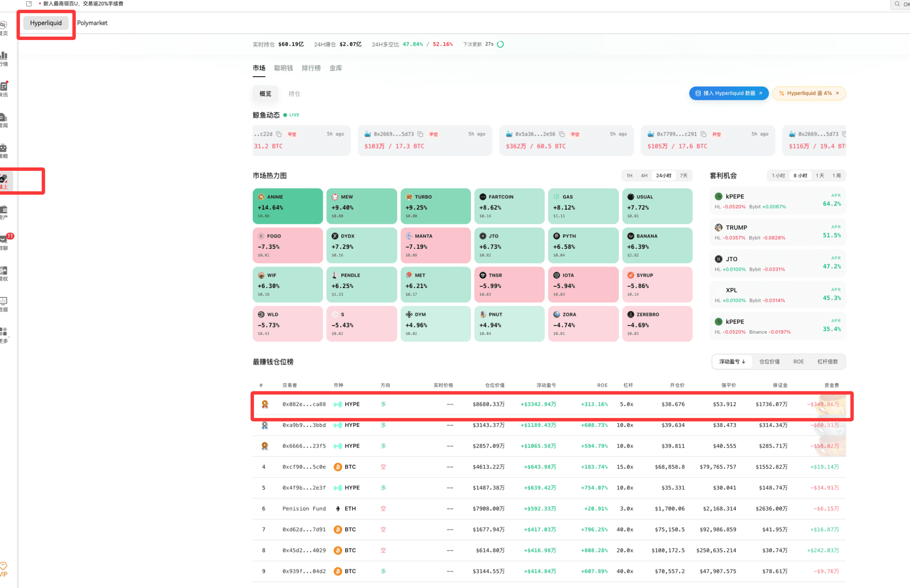Open the FARTCOIN +8.62% heatmap tile
The width and height of the screenshot is (910, 588).
tap(509, 206)
